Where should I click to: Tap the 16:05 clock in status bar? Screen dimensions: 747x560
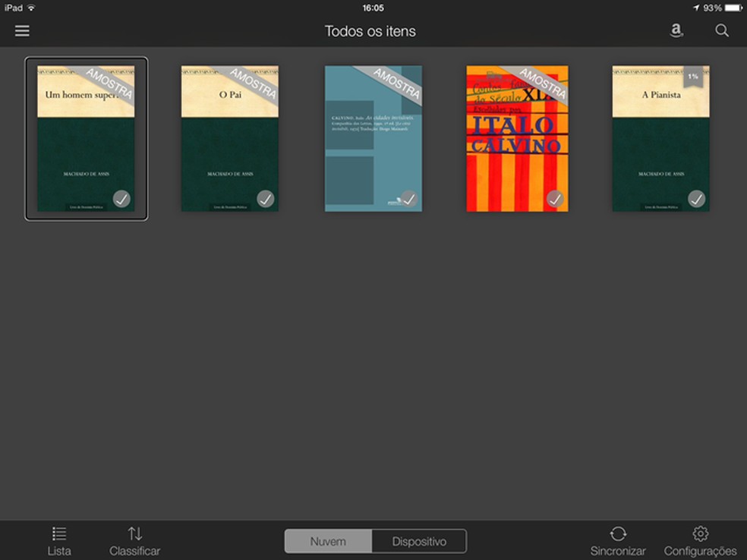(373, 8)
